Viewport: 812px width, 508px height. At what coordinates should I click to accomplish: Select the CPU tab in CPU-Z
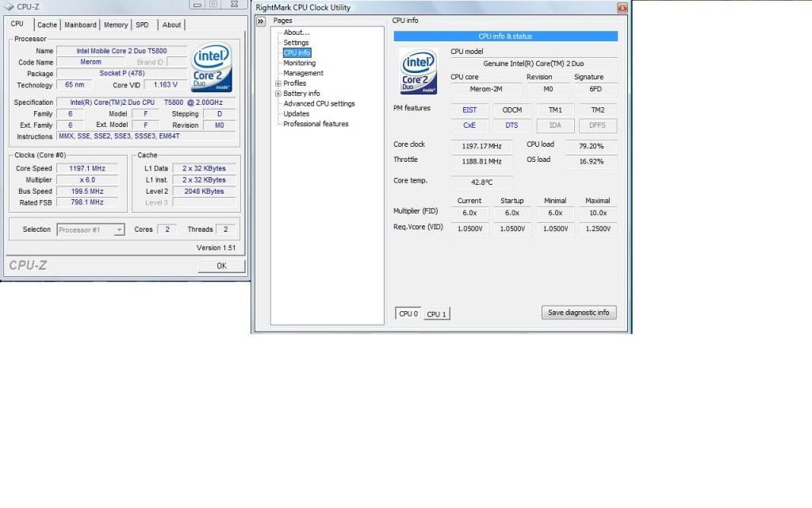click(x=17, y=24)
